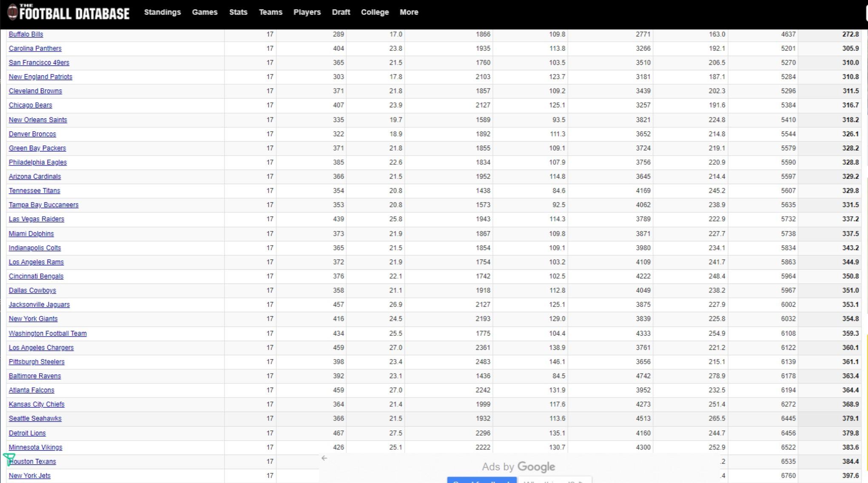This screenshot has height=483, width=868.
Task: Click the ad back arrow icon
Action: (324, 458)
